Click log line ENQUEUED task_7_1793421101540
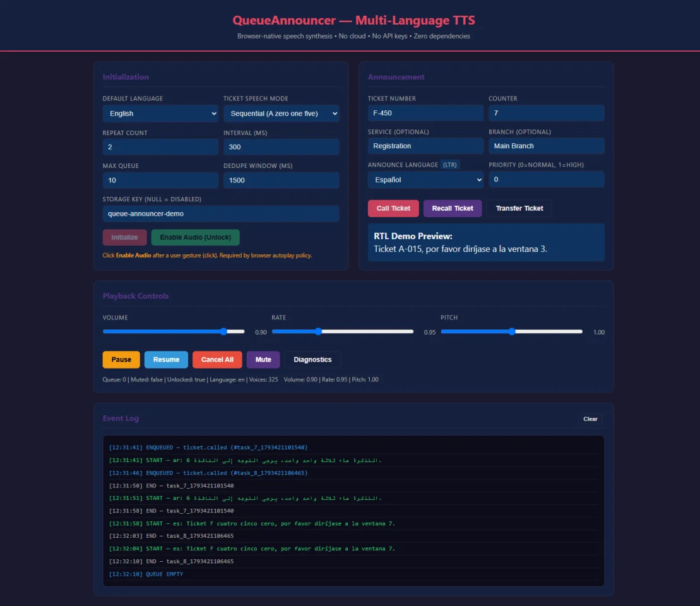This screenshot has height=606, width=700. pos(353,448)
